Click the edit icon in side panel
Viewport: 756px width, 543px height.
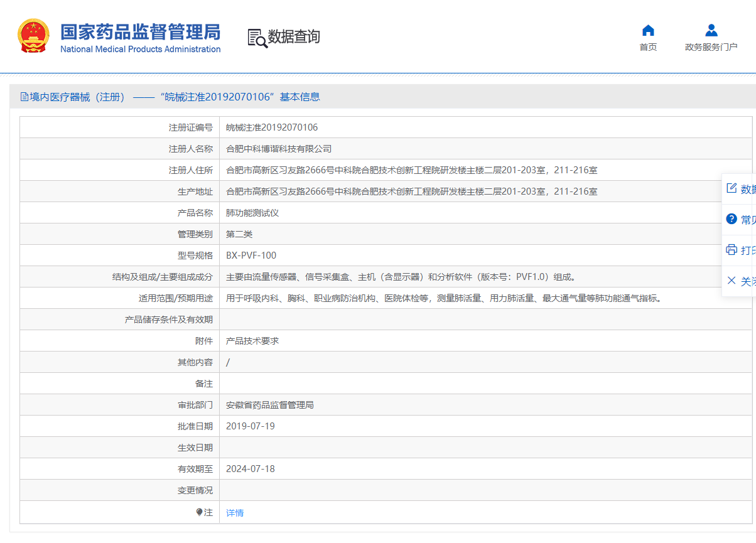(731, 188)
